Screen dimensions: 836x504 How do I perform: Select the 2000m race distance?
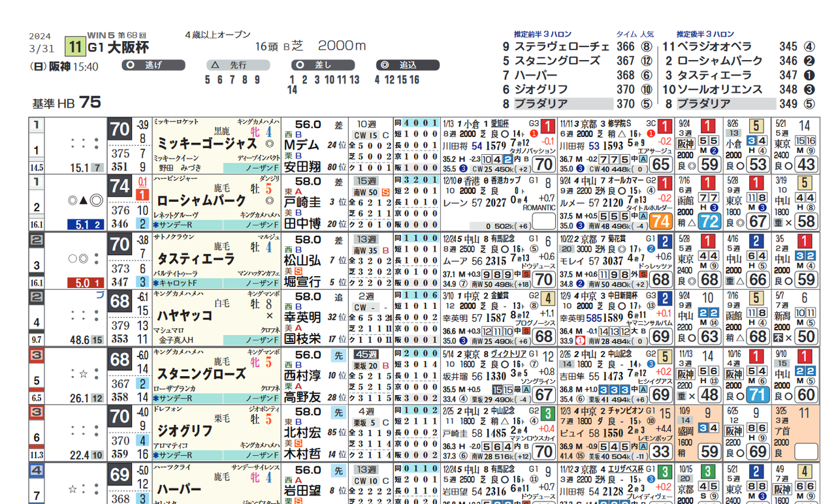(342, 46)
